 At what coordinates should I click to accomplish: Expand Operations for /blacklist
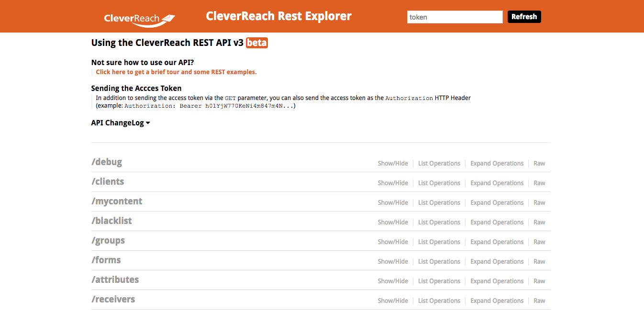(497, 222)
